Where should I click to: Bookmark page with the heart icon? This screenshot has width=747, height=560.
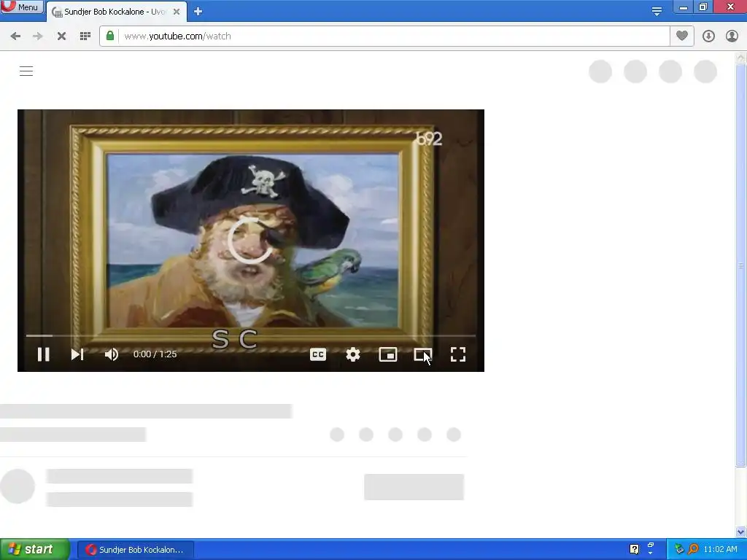point(682,36)
